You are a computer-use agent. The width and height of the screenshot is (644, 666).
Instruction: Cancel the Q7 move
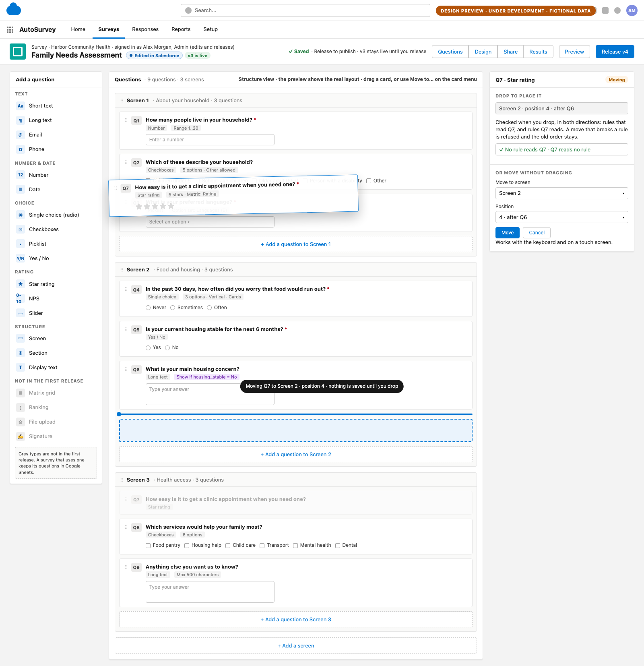tap(537, 233)
